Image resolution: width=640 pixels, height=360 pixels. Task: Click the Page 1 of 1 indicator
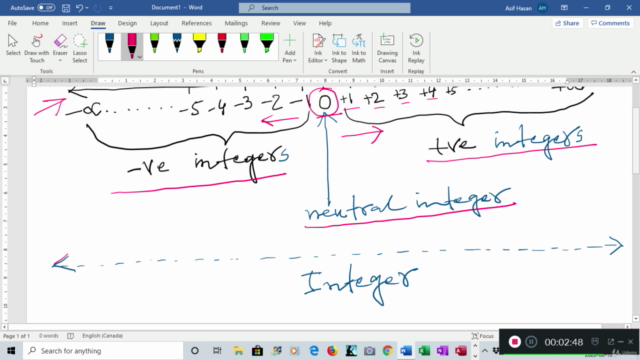click(16, 336)
